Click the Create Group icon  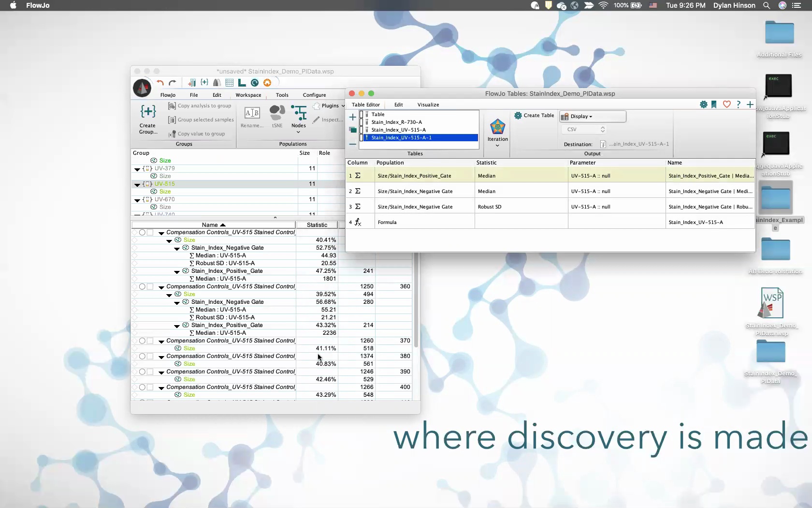click(148, 119)
